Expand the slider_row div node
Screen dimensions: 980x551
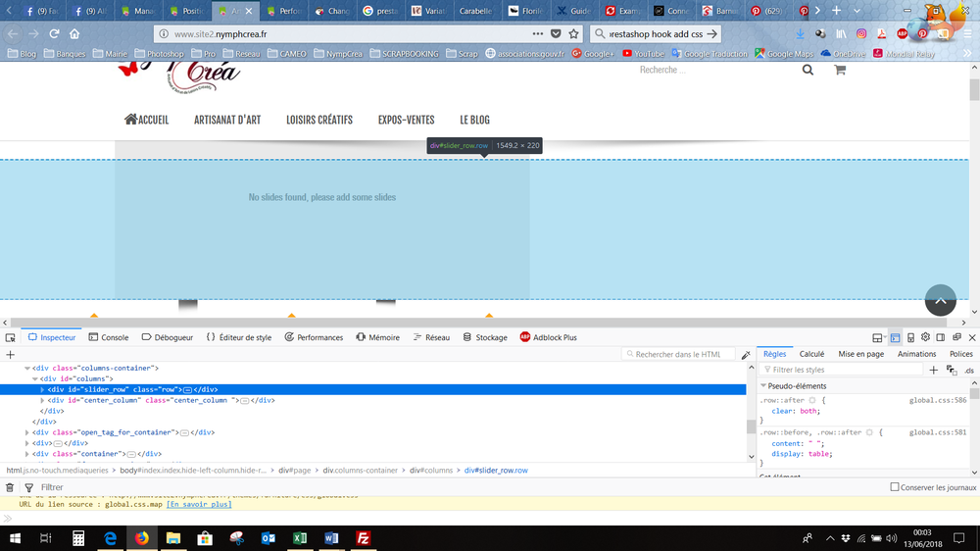pos(42,389)
